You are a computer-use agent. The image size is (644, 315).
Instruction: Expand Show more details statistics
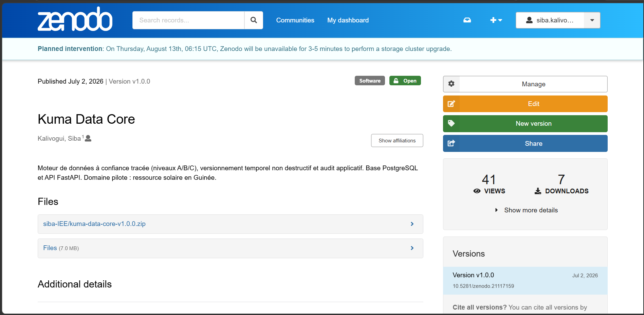526,210
